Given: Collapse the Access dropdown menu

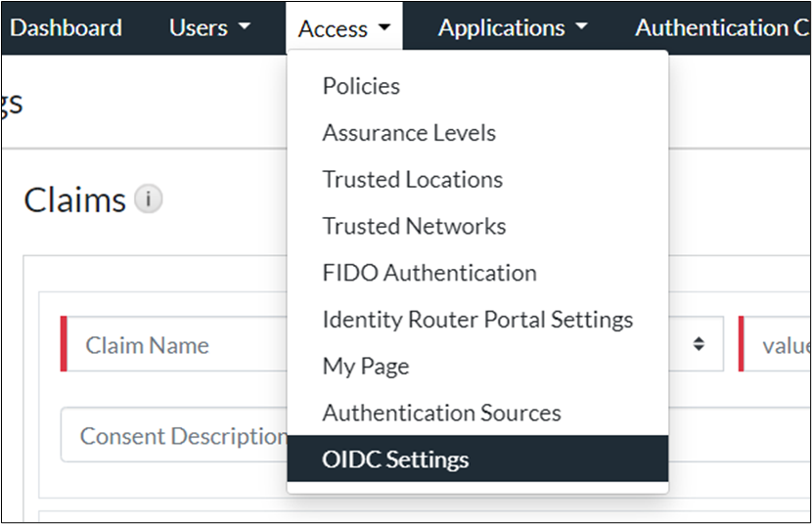Looking at the screenshot, I should (x=344, y=29).
